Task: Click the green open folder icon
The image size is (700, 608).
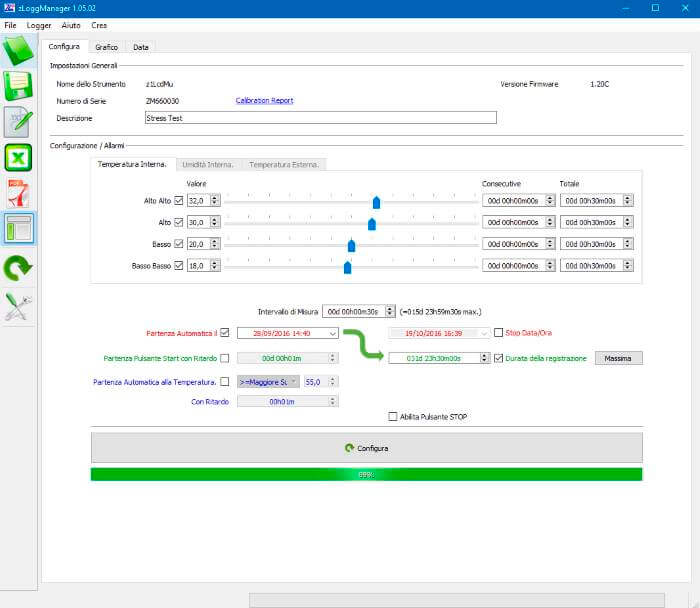Action: coord(19,51)
